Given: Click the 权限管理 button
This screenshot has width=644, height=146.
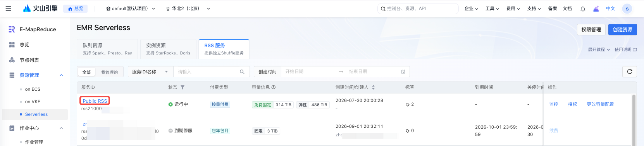Looking at the screenshot, I should click(591, 30).
